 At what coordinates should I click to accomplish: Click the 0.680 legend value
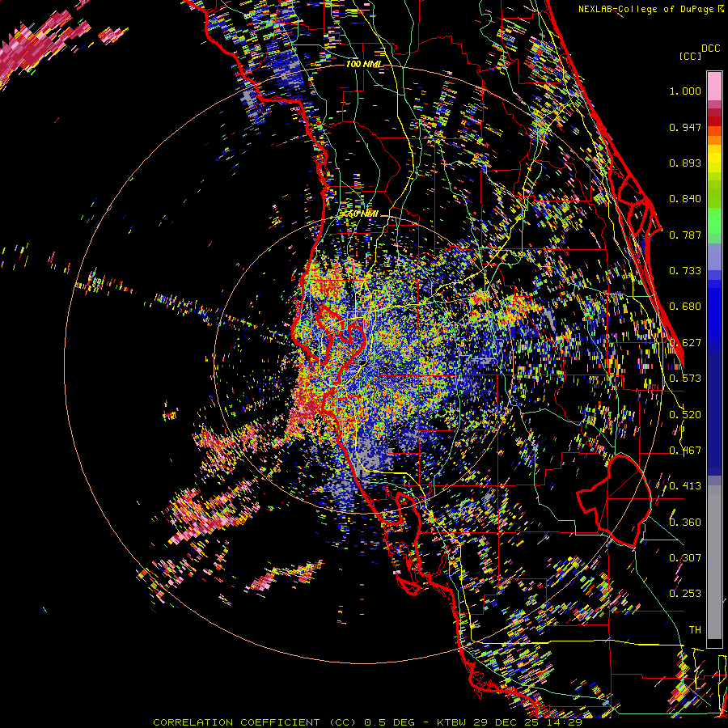(685, 307)
